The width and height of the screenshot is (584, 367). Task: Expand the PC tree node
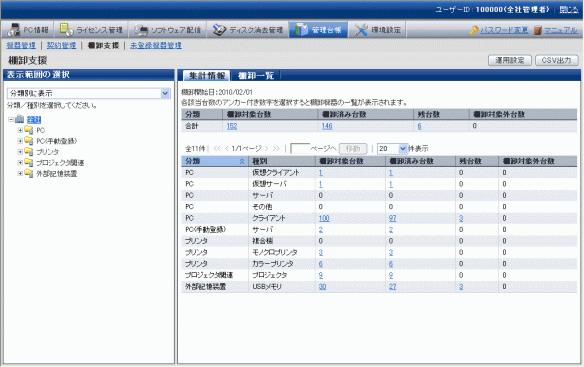(20, 130)
